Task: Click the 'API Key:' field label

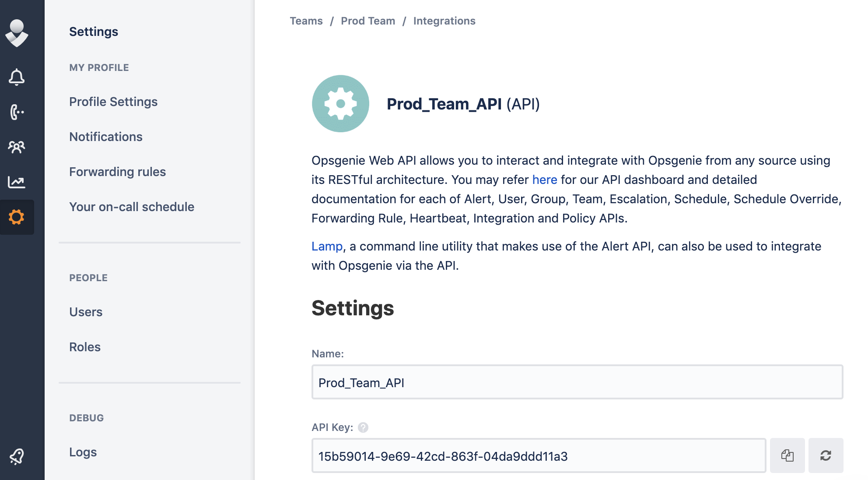Action: click(x=332, y=427)
